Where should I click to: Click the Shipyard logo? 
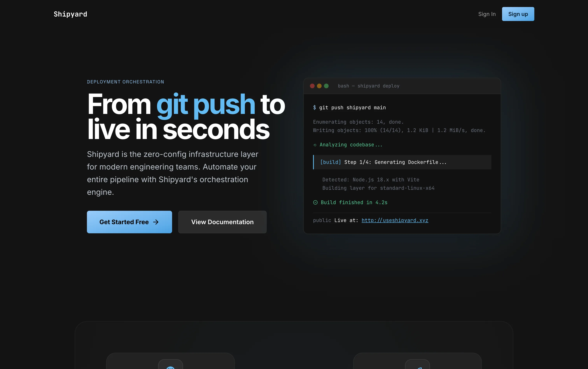[x=70, y=14]
